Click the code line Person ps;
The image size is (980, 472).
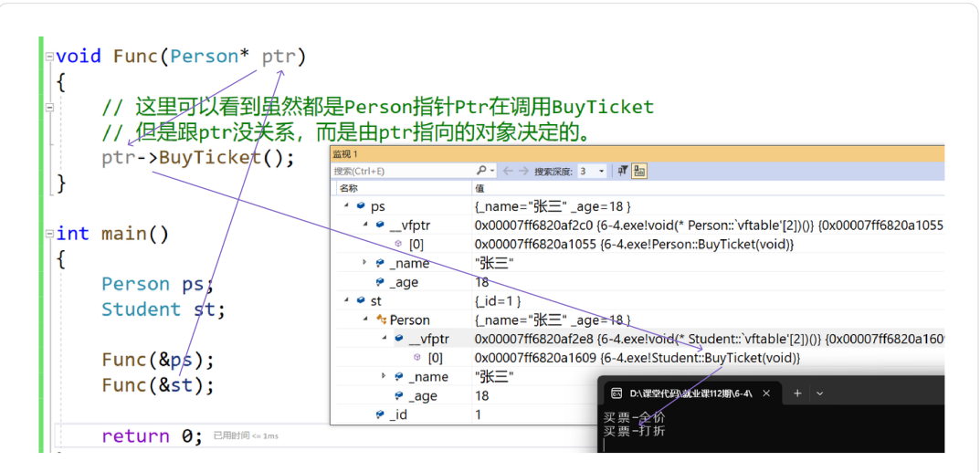click(x=158, y=284)
